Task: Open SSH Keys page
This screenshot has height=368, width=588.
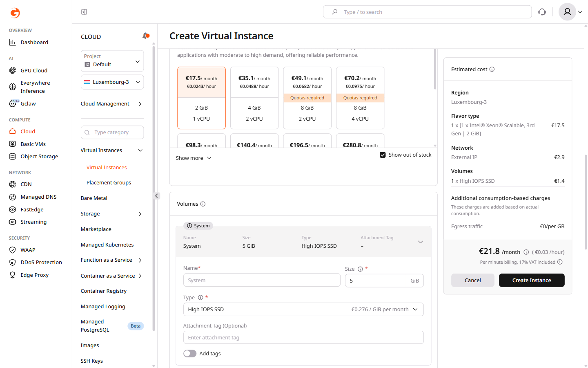Action: click(x=92, y=361)
